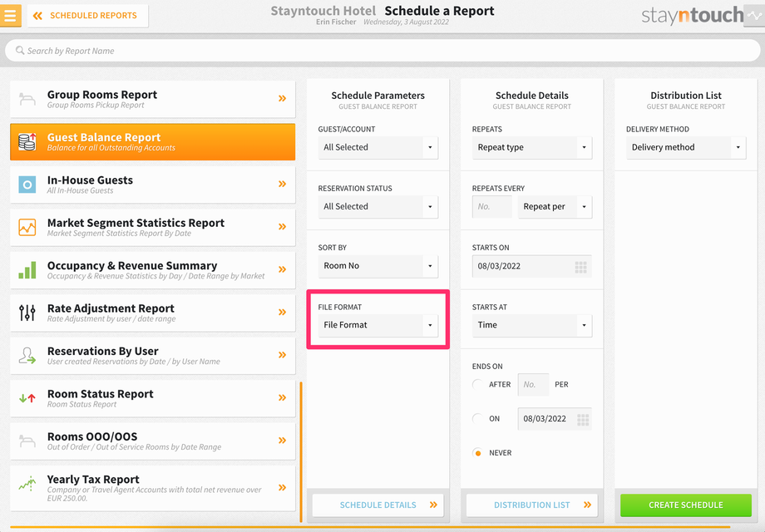Open the Repeat type dropdown
Screen dimensions: 765x532
coord(532,147)
